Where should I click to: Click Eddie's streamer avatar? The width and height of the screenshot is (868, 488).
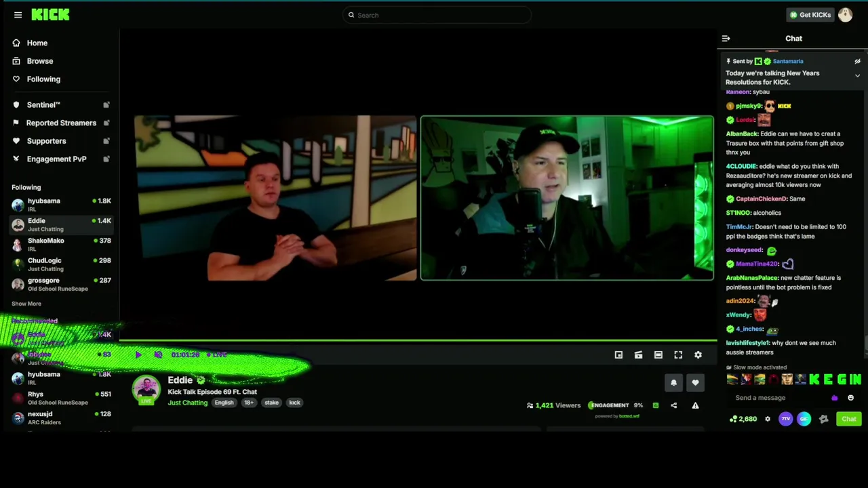click(146, 390)
